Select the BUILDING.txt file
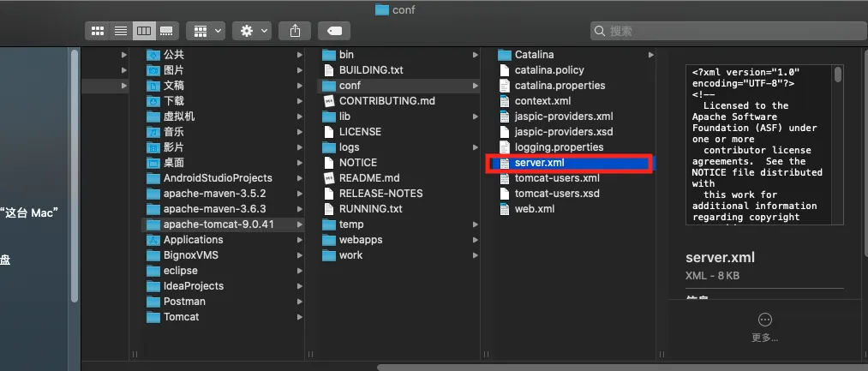 [x=398, y=70]
